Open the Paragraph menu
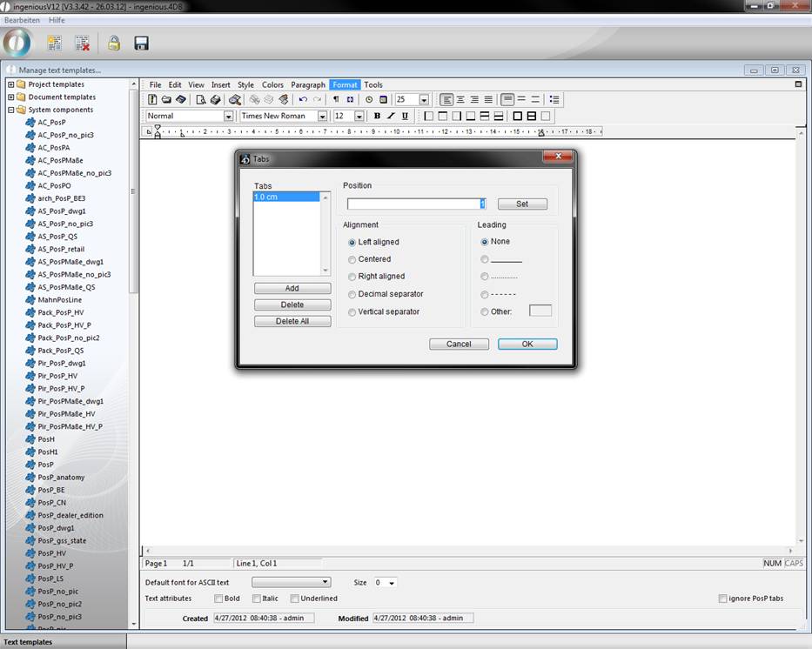The width and height of the screenshot is (812, 649). pyautogui.click(x=307, y=84)
